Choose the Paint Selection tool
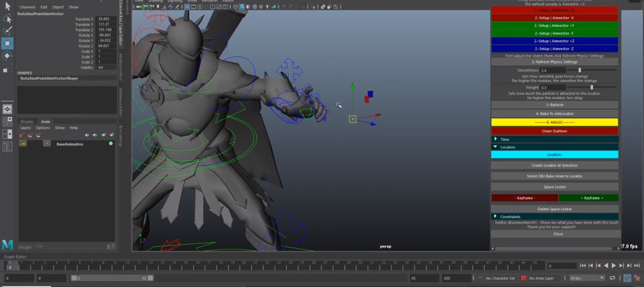 (x=7, y=31)
